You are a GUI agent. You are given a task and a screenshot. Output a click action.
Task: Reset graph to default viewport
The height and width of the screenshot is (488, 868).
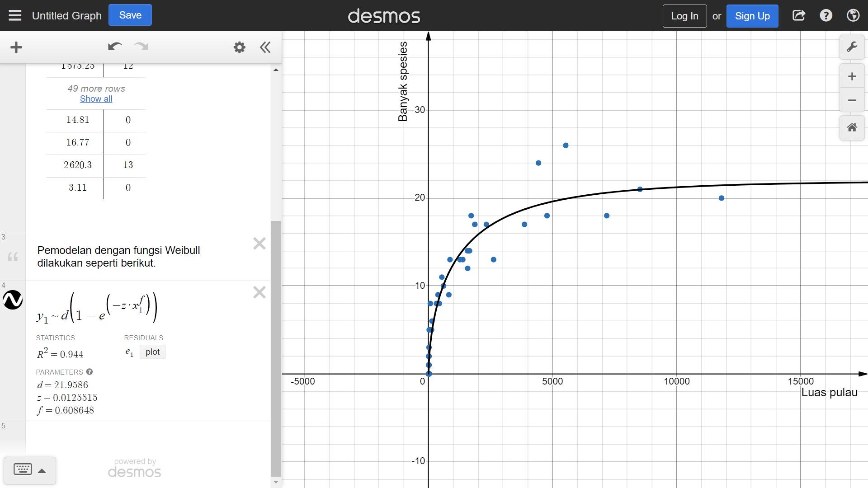point(852,128)
